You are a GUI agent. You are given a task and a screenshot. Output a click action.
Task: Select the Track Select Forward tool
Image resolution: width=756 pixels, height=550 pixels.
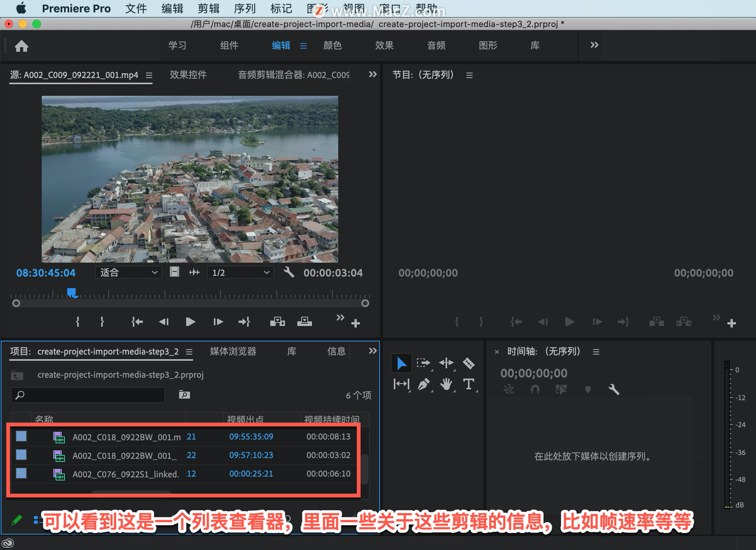pos(424,363)
